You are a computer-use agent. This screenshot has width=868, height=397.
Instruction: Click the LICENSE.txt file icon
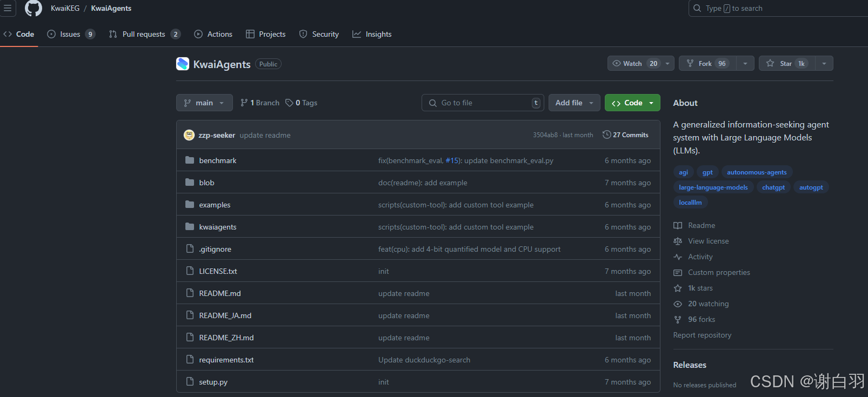pos(190,271)
